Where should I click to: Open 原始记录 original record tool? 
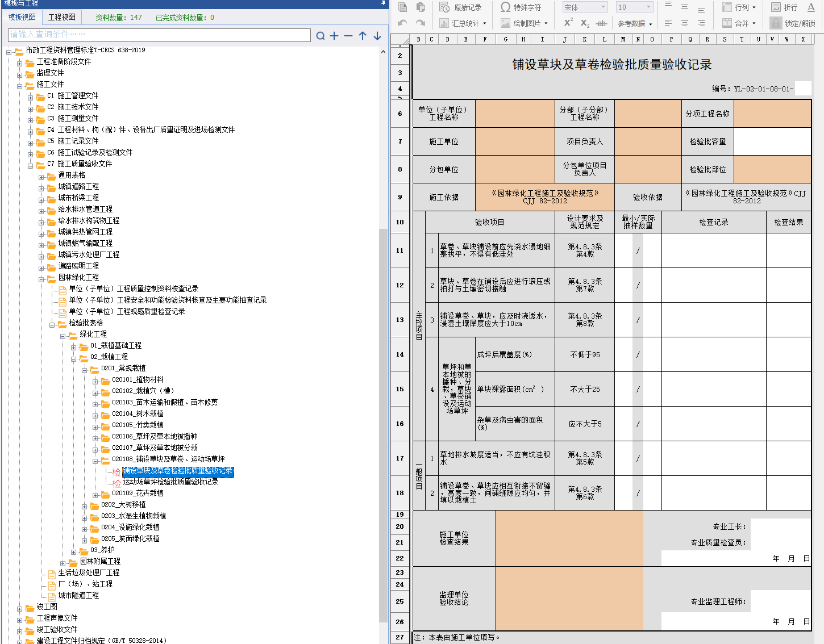point(461,7)
